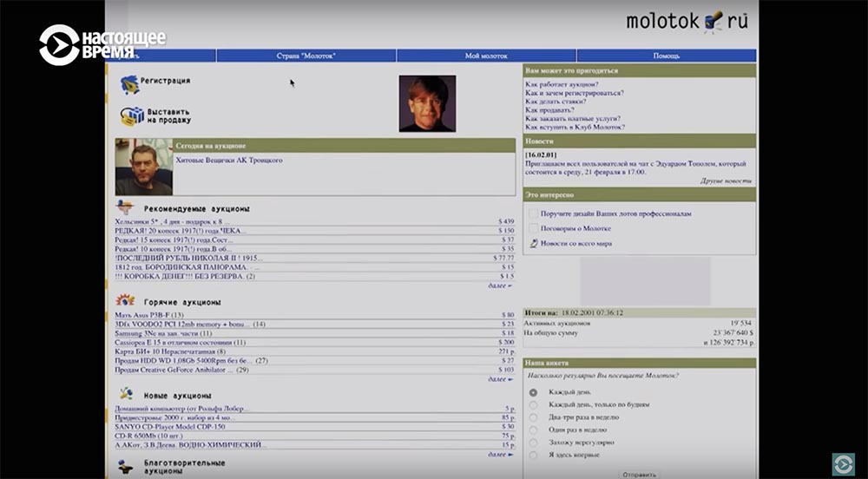
Task: Open the Страна "Молоток" tab
Action: tap(306, 56)
